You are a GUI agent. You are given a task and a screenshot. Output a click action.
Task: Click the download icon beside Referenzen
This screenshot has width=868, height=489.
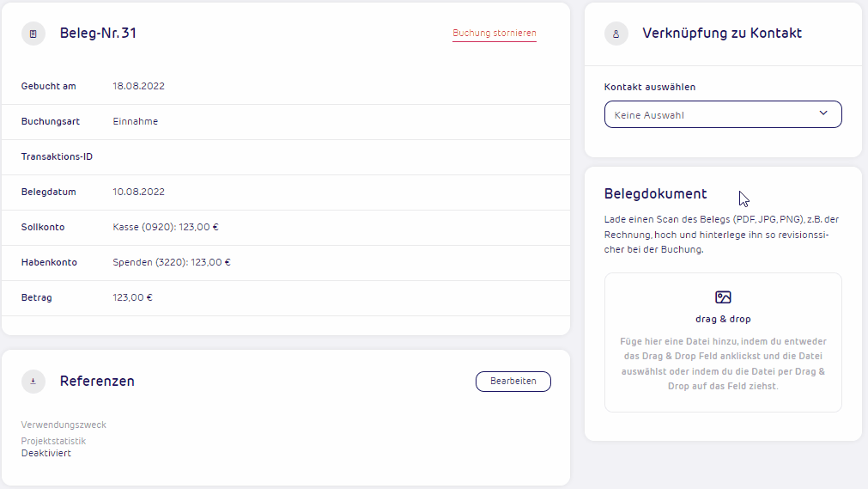[x=33, y=382]
